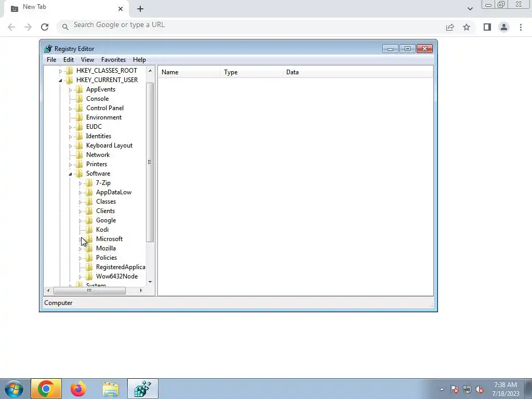Image resolution: width=532 pixels, height=399 pixels.
Task: Click the Software folder icon
Action: pyautogui.click(x=79, y=174)
